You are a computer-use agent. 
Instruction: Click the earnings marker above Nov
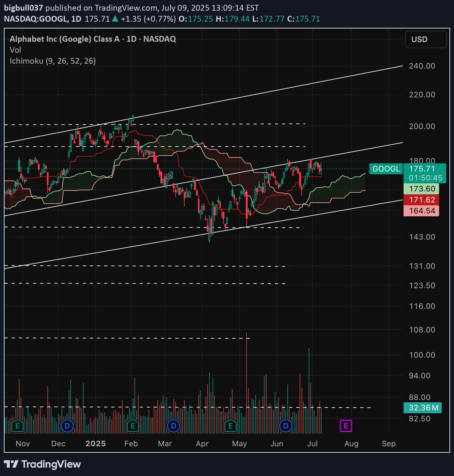tap(17, 426)
